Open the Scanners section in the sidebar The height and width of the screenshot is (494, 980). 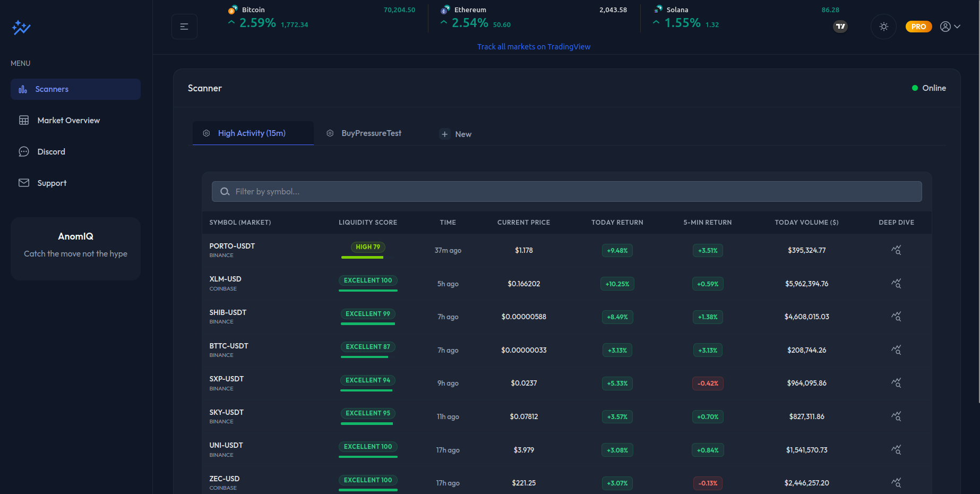pyautogui.click(x=51, y=89)
